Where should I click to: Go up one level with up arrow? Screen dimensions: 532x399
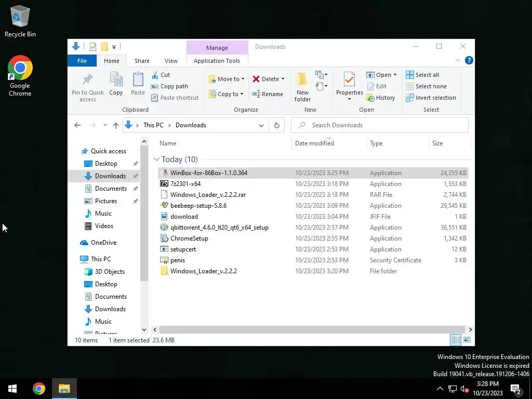pos(116,125)
